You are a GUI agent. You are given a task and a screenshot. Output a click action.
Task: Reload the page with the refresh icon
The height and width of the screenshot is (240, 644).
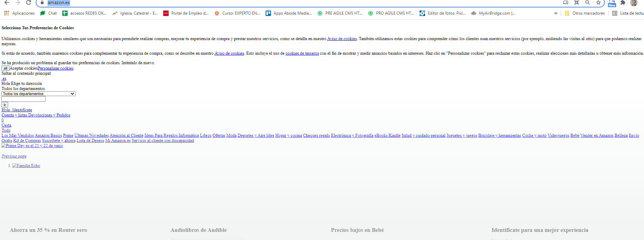click(x=29, y=3)
